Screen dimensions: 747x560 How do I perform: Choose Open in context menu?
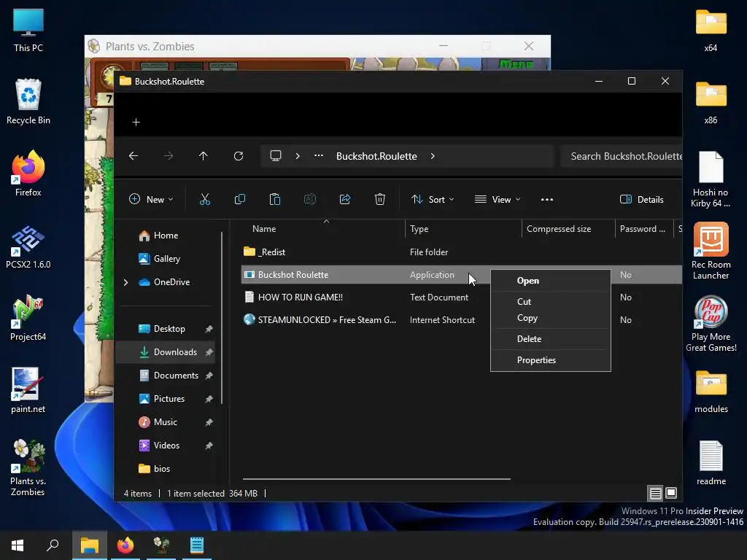tap(551, 281)
